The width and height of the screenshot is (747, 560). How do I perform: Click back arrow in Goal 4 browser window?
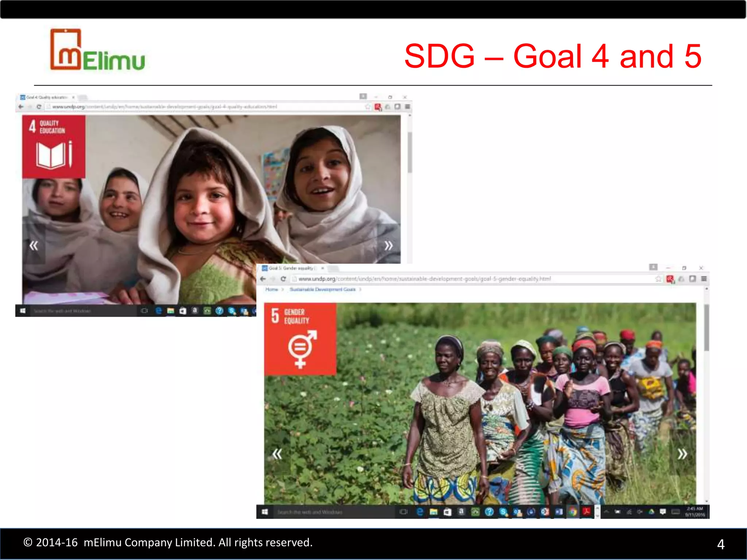coord(21,107)
